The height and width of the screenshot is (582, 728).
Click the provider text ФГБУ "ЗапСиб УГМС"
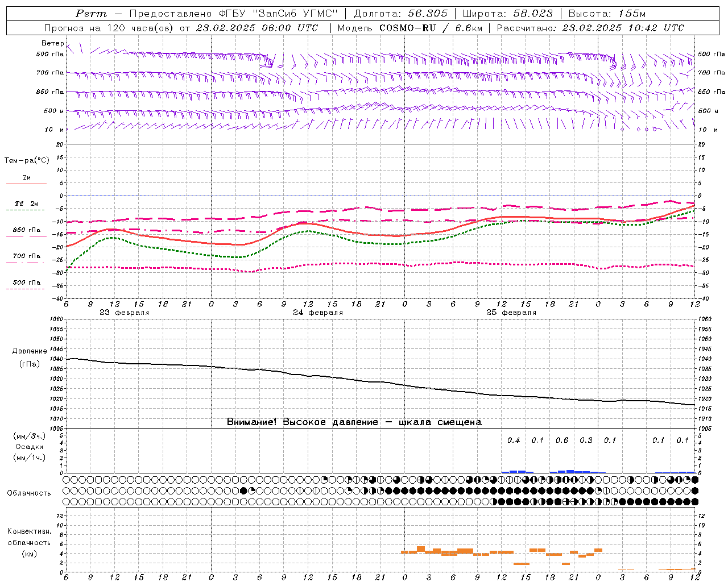tap(279, 14)
